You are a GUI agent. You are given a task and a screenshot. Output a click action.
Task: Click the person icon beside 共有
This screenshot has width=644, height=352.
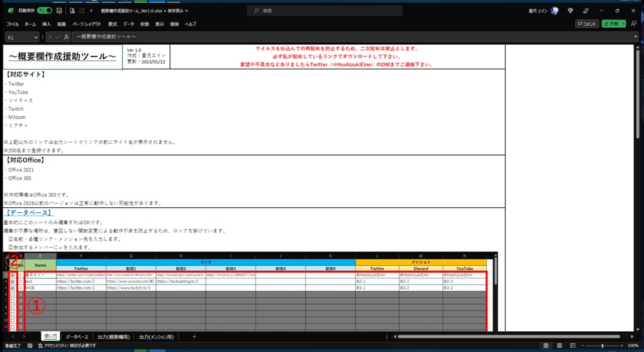[x=634, y=24]
